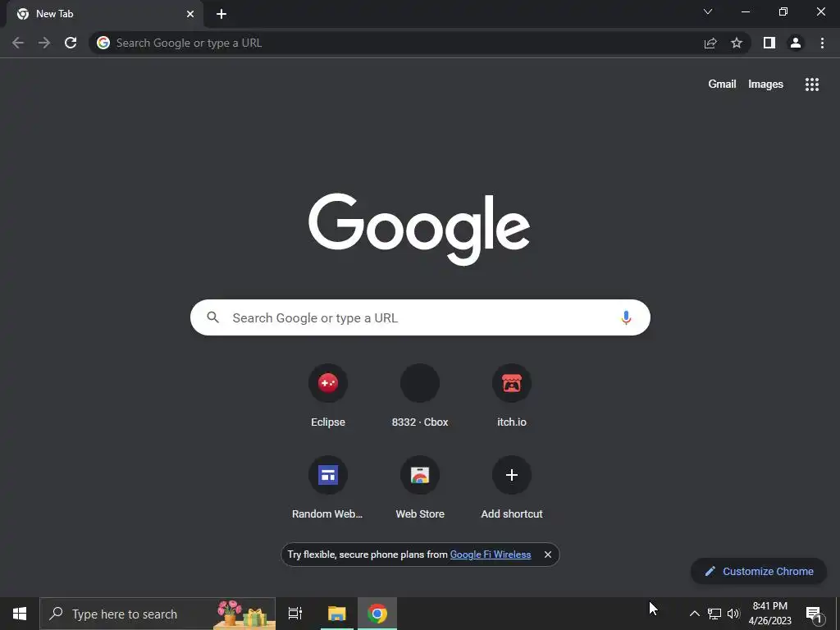Click the Chrome taskbar icon
This screenshot has height=630, width=840.
tap(377, 614)
